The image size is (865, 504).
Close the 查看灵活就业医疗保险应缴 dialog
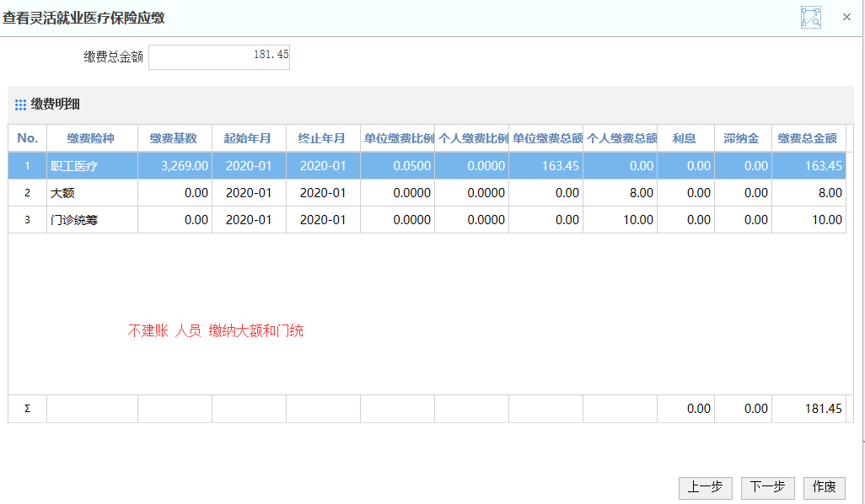(846, 17)
